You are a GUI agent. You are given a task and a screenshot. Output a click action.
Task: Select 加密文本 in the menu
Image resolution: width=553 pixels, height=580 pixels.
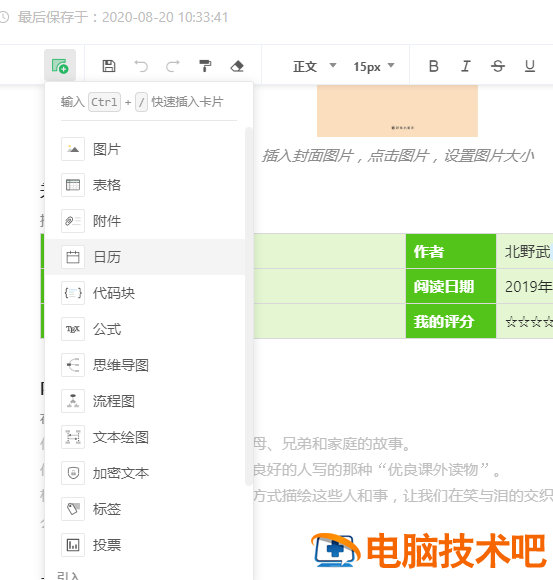pyautogui.click(x=145, y=473)
